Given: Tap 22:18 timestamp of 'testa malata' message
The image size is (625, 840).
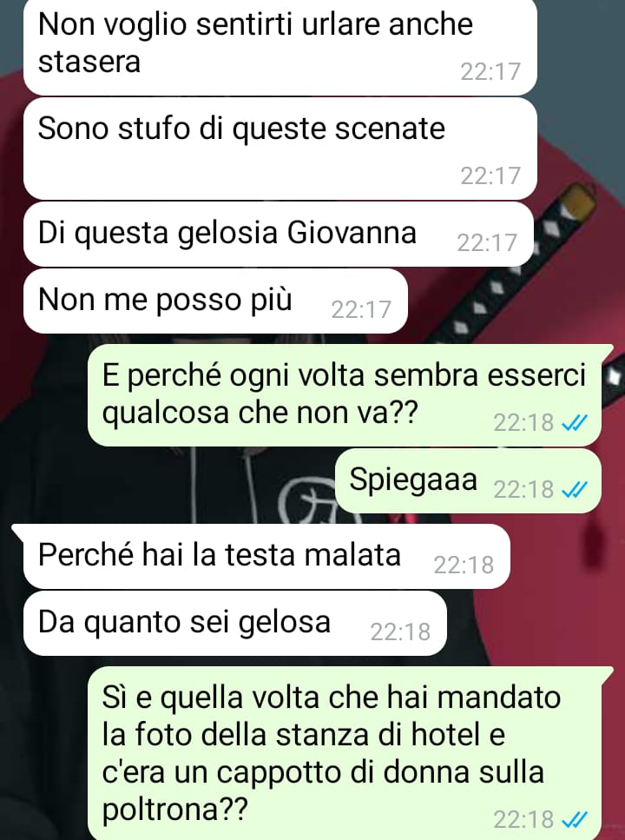Looking at the screenshot, I should [464, 565].
